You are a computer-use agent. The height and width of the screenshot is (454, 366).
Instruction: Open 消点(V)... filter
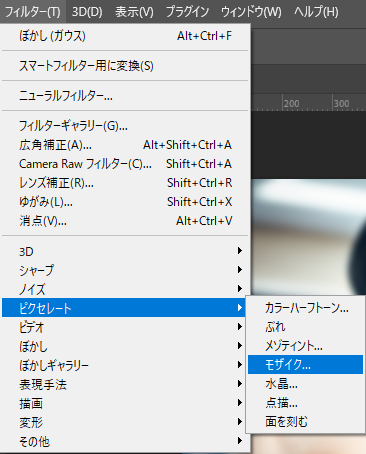(125, 221)
